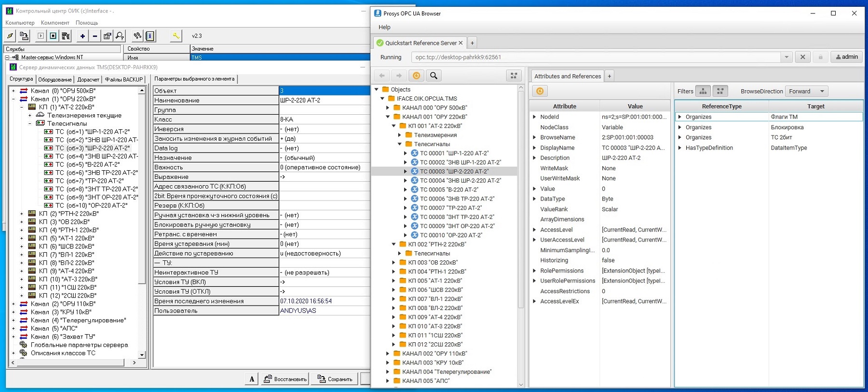
Task: Expand the КАНАЛ 002 "ОРУ 110кВ" node
Action: pos(388,353)
